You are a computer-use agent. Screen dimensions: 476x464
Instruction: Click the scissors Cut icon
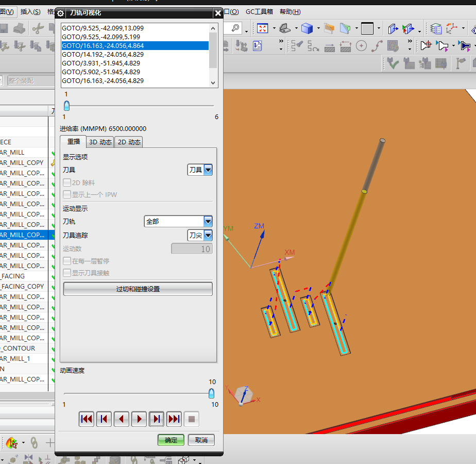tap(37, 28)
